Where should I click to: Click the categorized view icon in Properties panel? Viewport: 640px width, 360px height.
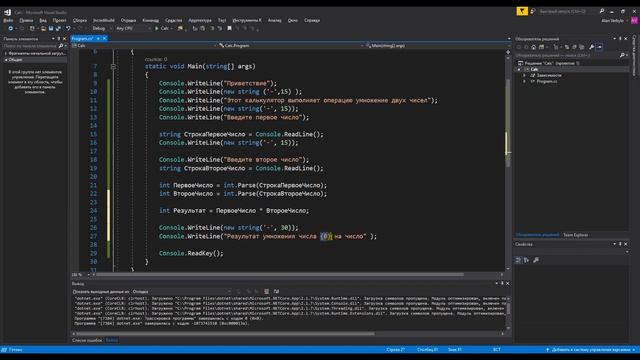(518, 260)
